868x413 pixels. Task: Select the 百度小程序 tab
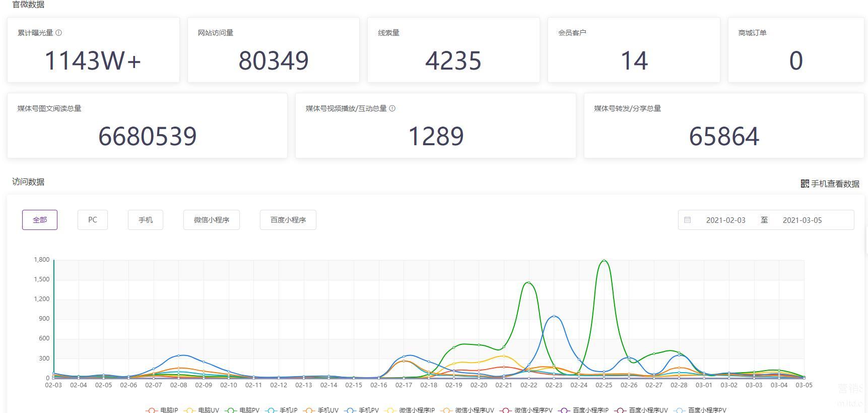click(x=288, y=220)
